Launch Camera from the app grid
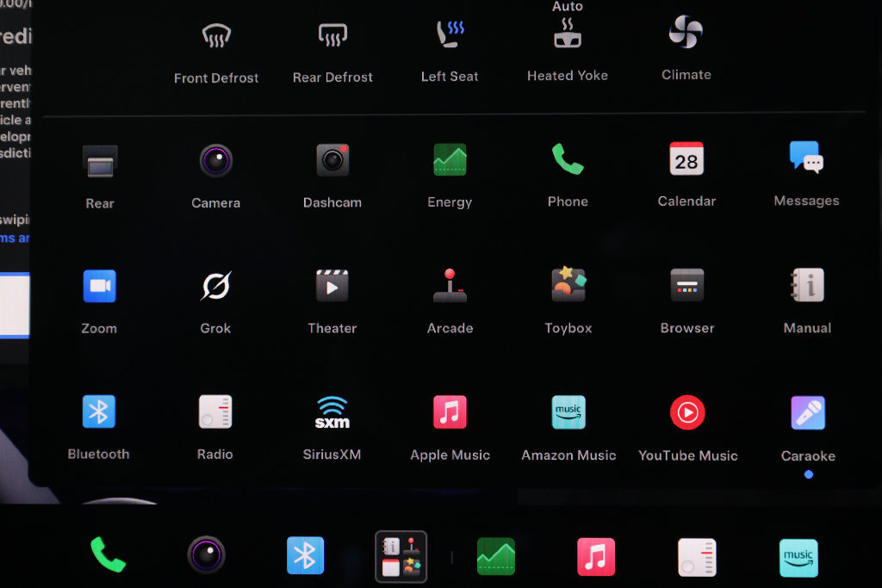Viewport: 882px width, 588px height. point(216,161)
